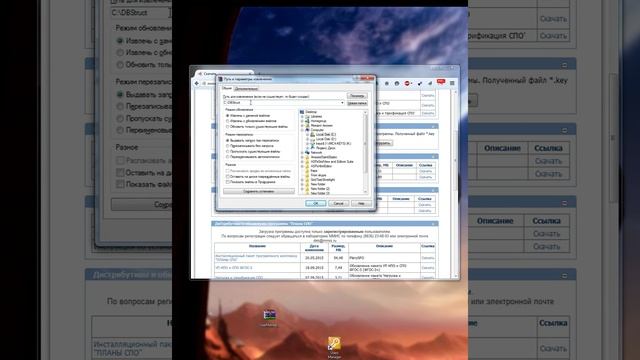Collapse the Computer node in the tree

302,130
